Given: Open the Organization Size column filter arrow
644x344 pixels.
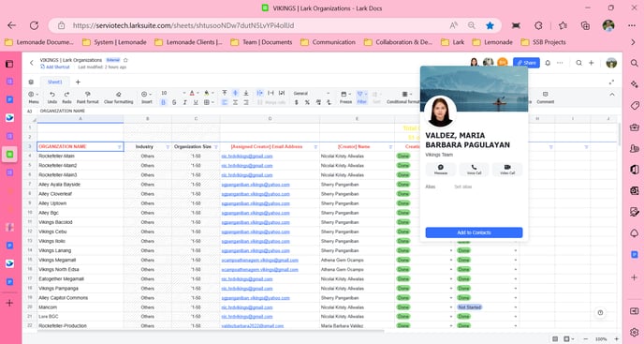Looking at the screenshot, I should 216,147.
